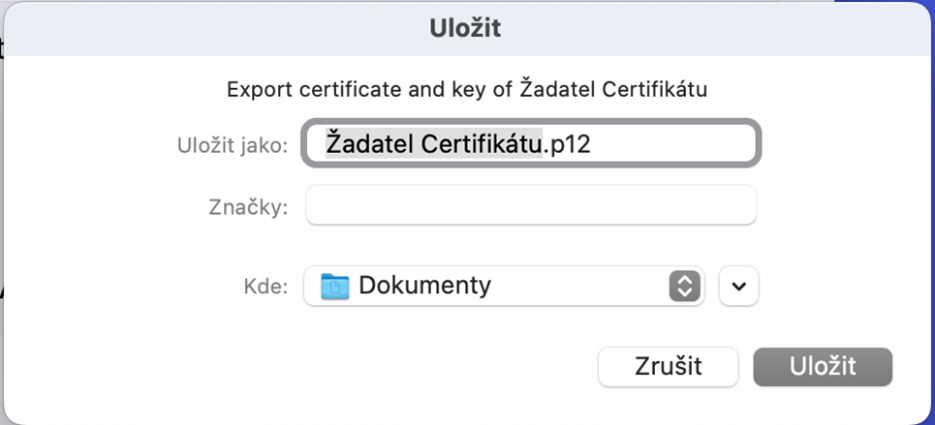The width and height of the screenshot is (935, 425).
Task: Cancel the export with the Zrušit button
Action: click(668, 367)
